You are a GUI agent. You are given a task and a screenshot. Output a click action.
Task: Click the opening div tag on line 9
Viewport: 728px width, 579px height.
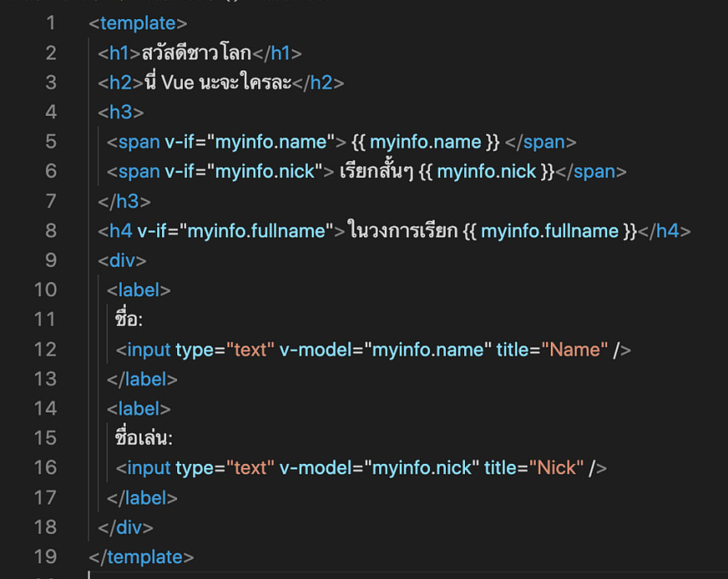[x=122, y=261]
